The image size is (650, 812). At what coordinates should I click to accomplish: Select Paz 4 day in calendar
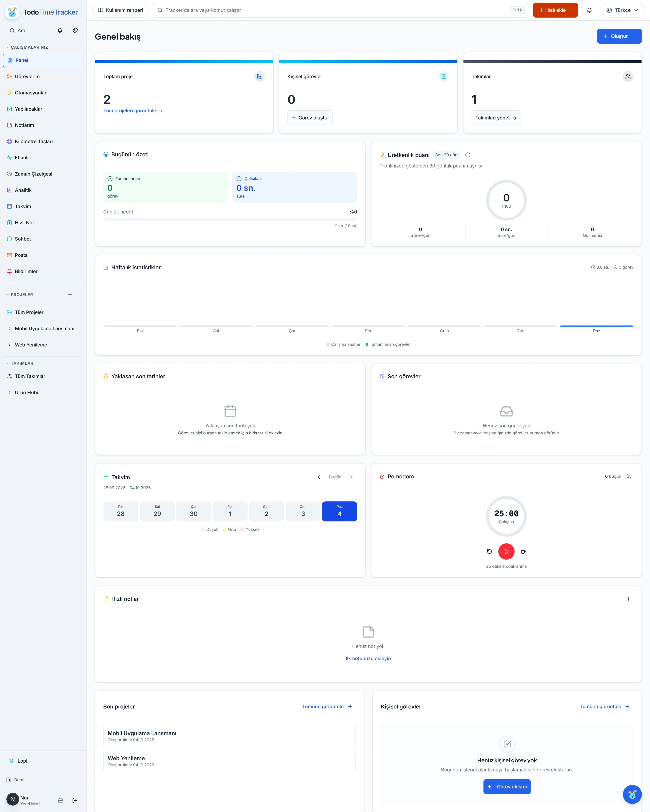click(x=340, y=511)
